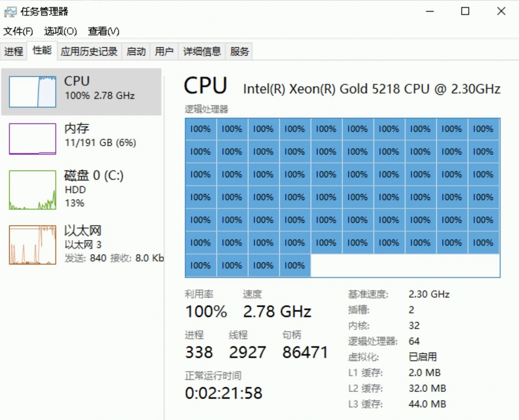Click the last logical processor cell in bottom row
The image size is (519, 420).
[295, 266]
